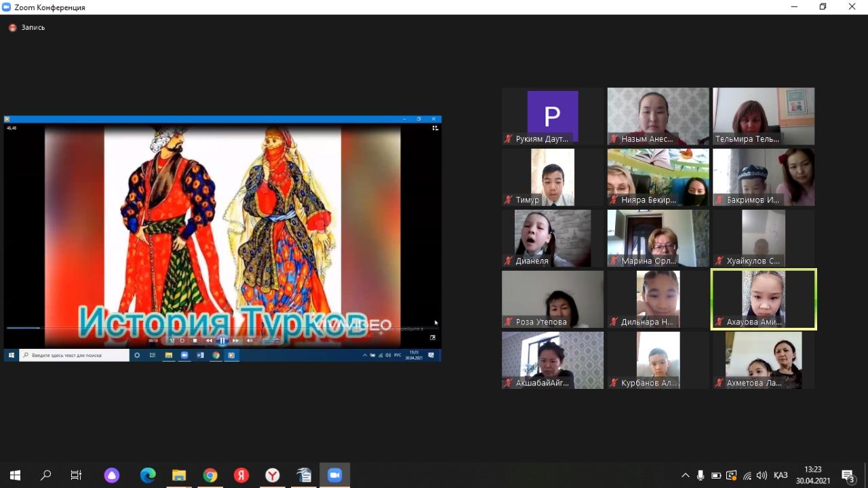Open the Alice voice assistant taskbar icon

coord(112,476)
